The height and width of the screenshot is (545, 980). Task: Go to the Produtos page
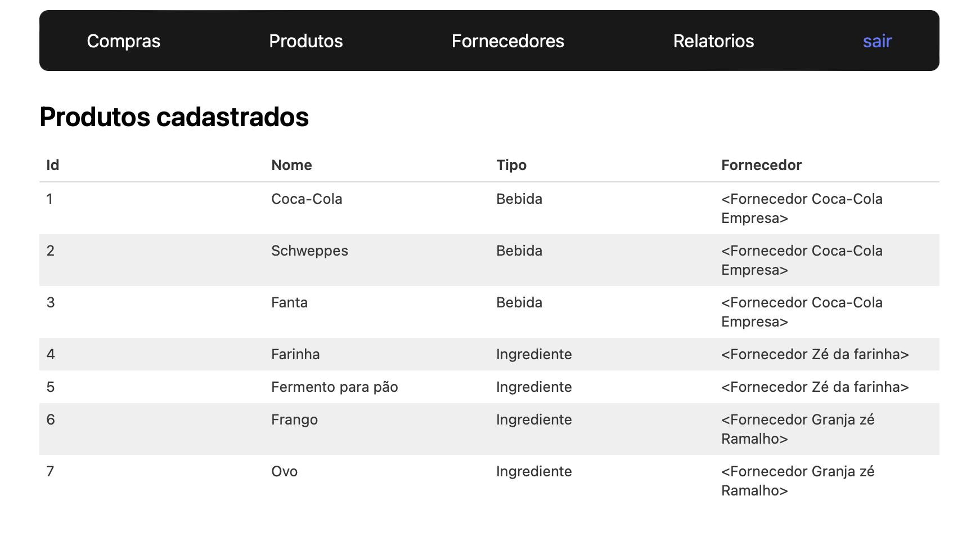click(306, 41)
